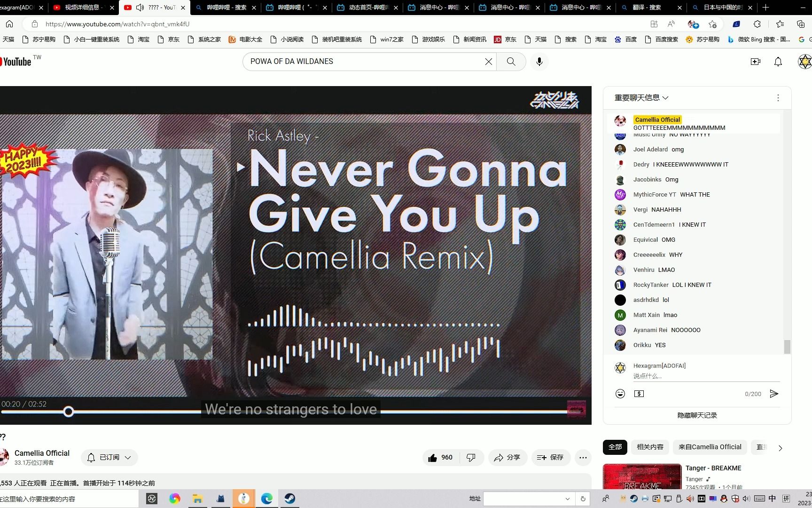Screen dimensions: 812x508
Task: Click the taskbar refresh button
Action: pyautogui.click(x=583, y=499)
